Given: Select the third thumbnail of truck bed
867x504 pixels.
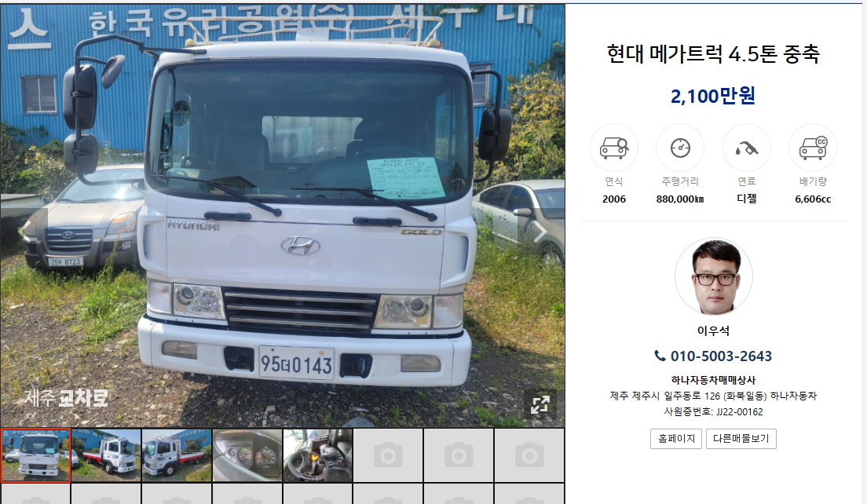Looking at the screenshot, I should click(177, 455).
